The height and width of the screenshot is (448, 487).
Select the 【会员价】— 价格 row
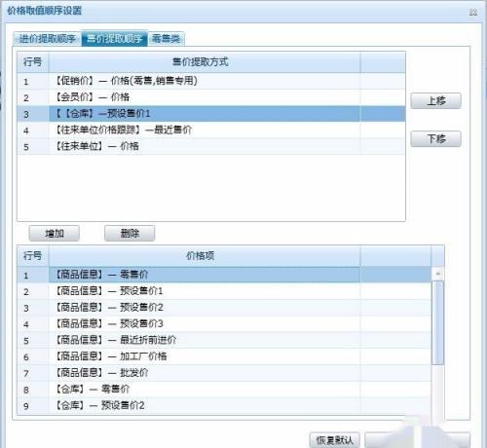click(211, 97)
